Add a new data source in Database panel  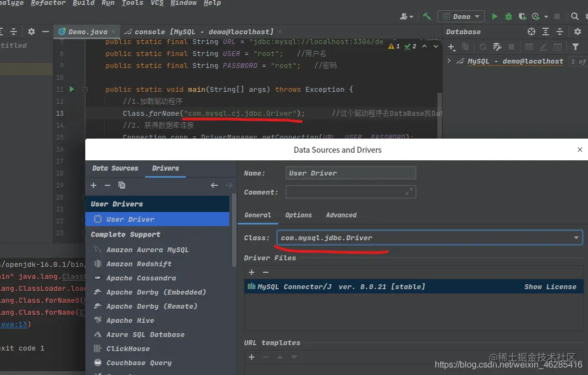pos(452,47)
